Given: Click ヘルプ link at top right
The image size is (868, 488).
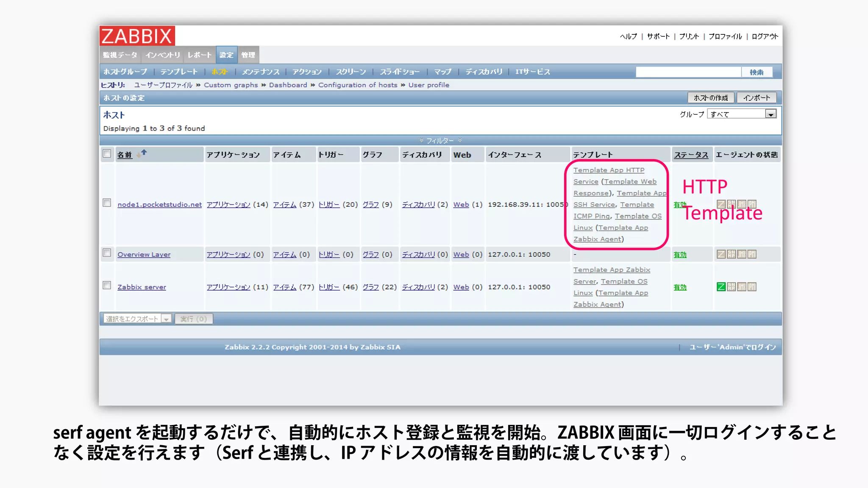Looking at the screenshot, I should point(628,36).
